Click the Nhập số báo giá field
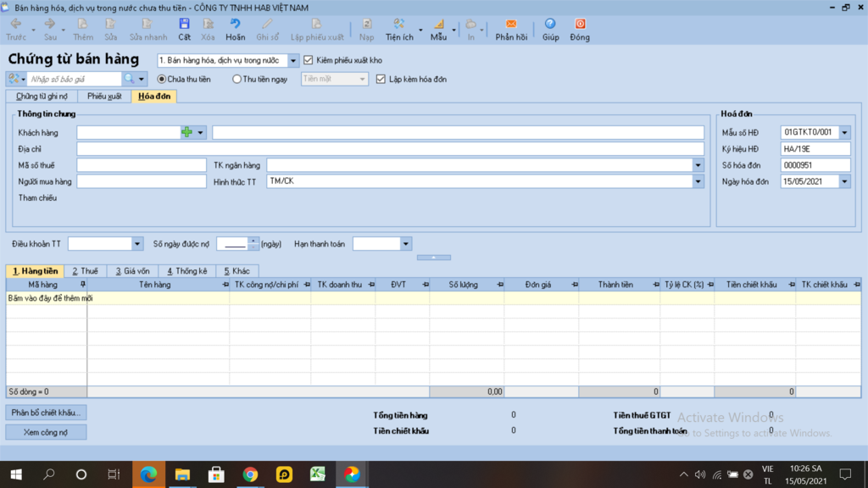Viewport: 868px width, 488px height. [x=75, y=79]
